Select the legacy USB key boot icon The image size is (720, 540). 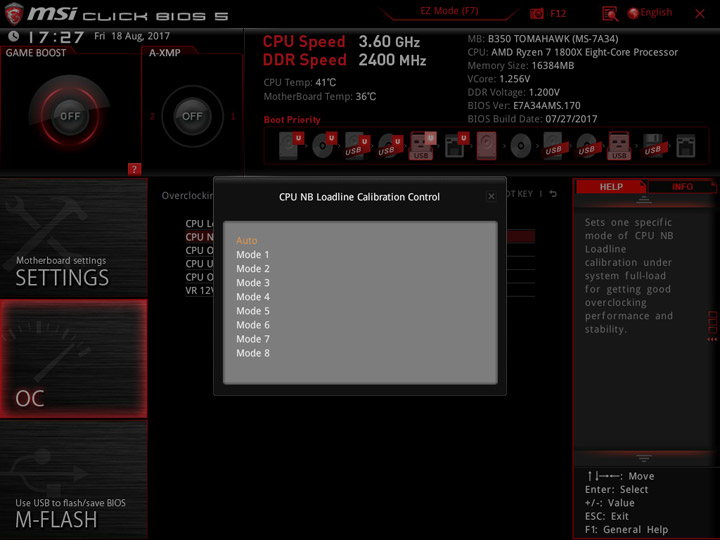(619, 146)
